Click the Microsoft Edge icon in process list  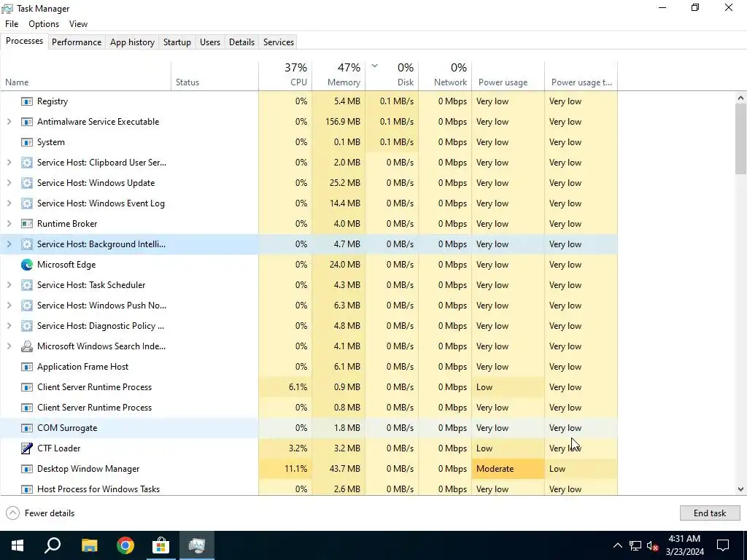(x=27, y=265)
